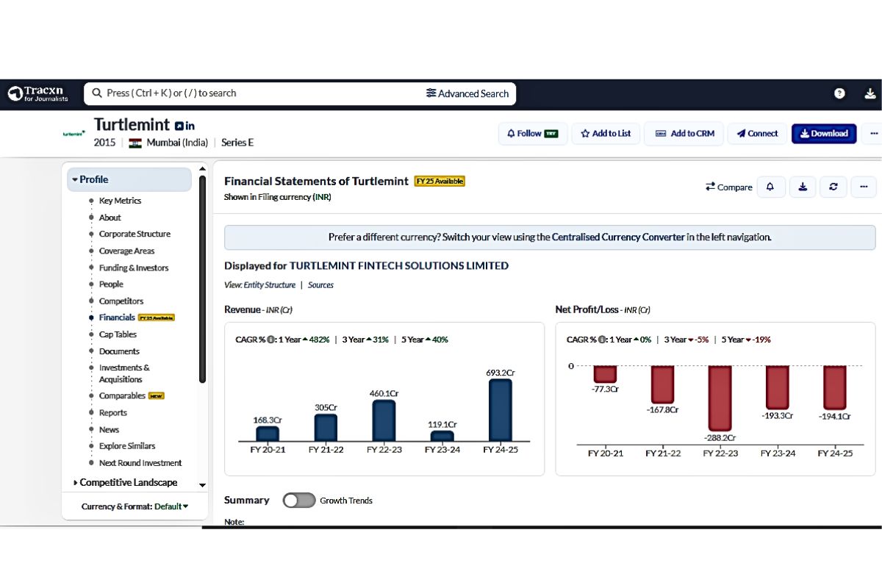Open Comparables section
This screenshot has width=882, height=588.
(122, 395)
